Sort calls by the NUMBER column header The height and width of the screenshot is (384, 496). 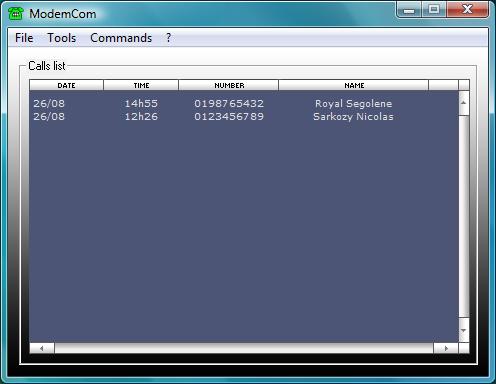pyautogui.click(x=229, y=85)
